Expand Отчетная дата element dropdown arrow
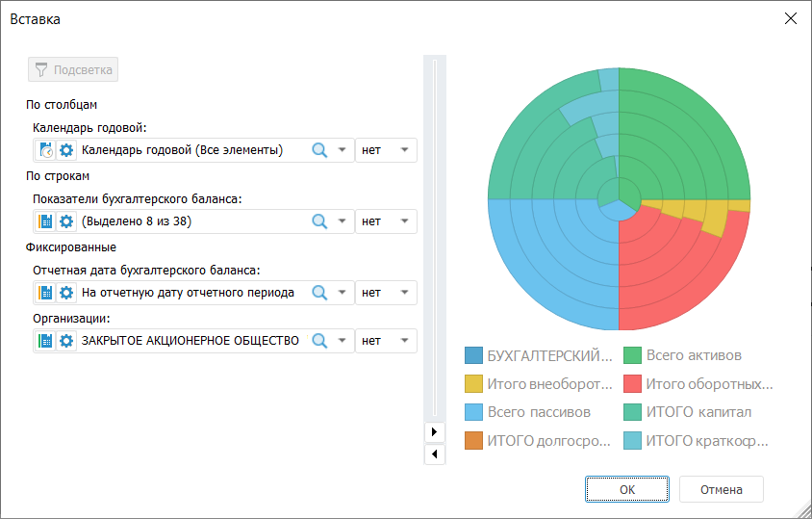 pos(342,293)
